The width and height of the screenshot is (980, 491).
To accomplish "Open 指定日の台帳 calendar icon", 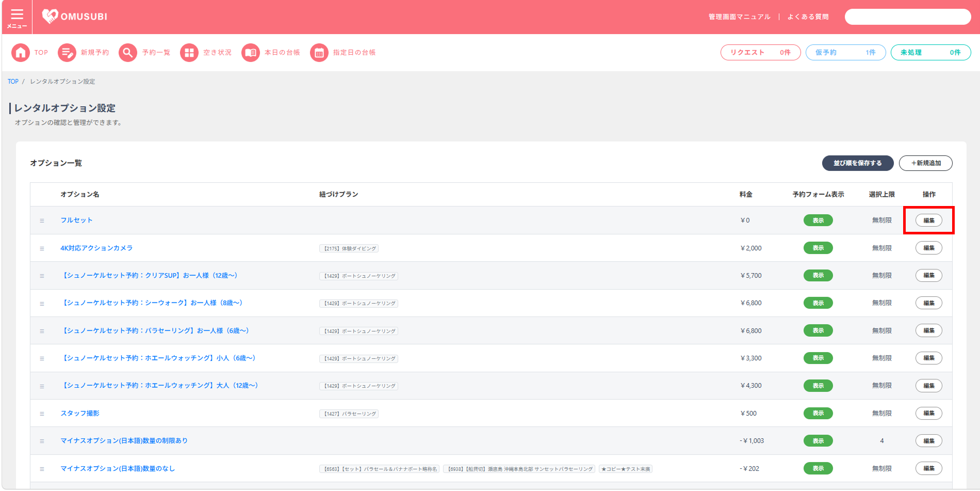I will (319, 53).
